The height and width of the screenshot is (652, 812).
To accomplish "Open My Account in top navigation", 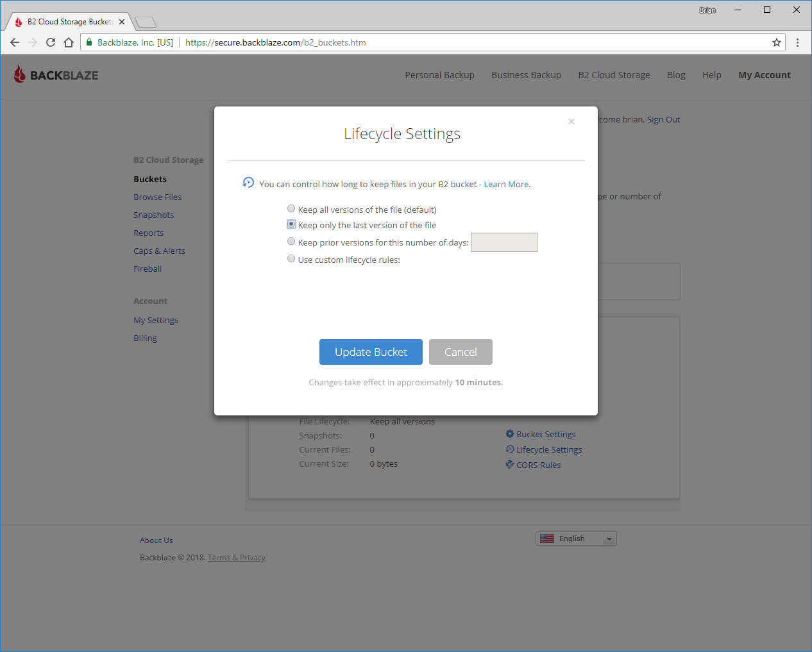I will coord(764,75).
